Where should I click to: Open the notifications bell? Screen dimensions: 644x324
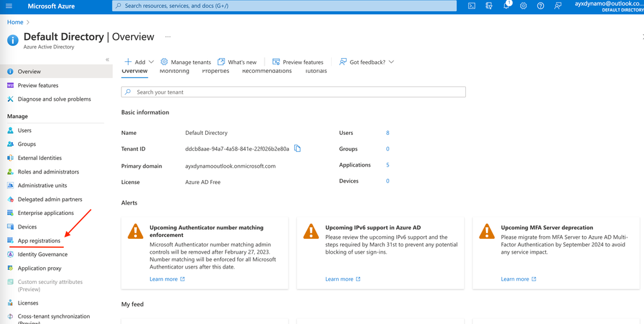tap(507, 6)
